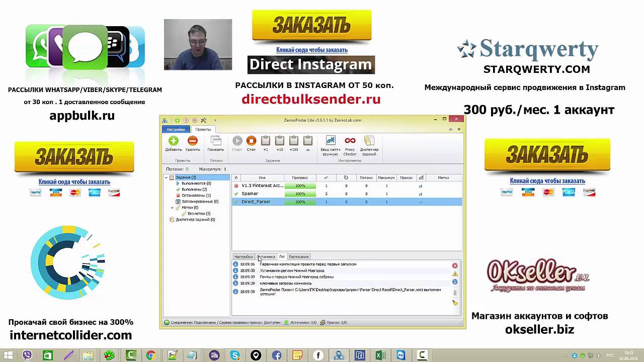Select the Spamer project row
Image resolution: width=644 pixels, height=362 pixels.
347,194
